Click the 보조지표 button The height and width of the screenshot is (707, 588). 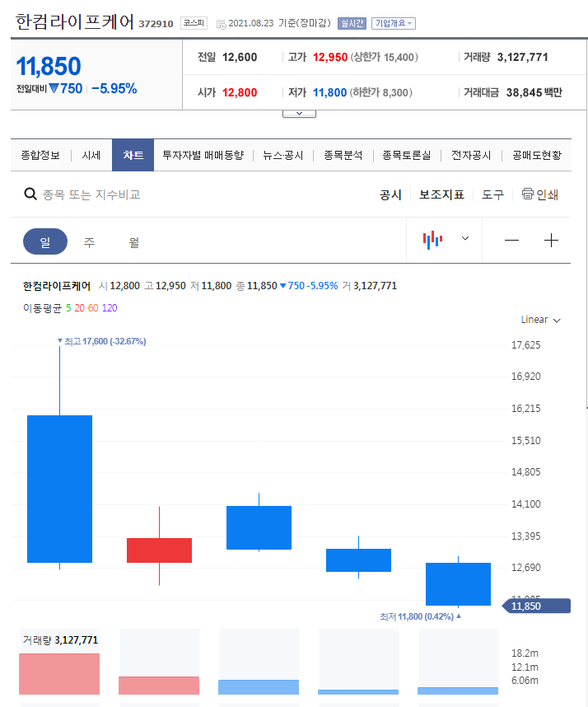point(441,194)
